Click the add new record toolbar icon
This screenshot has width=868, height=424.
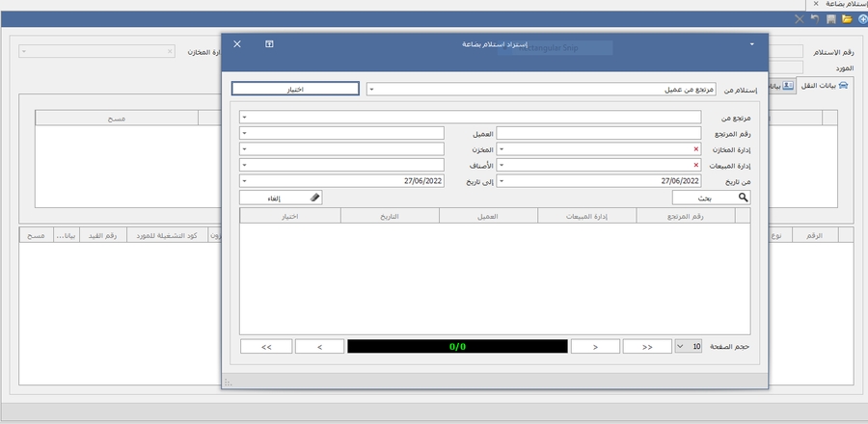tap(861, 19)
